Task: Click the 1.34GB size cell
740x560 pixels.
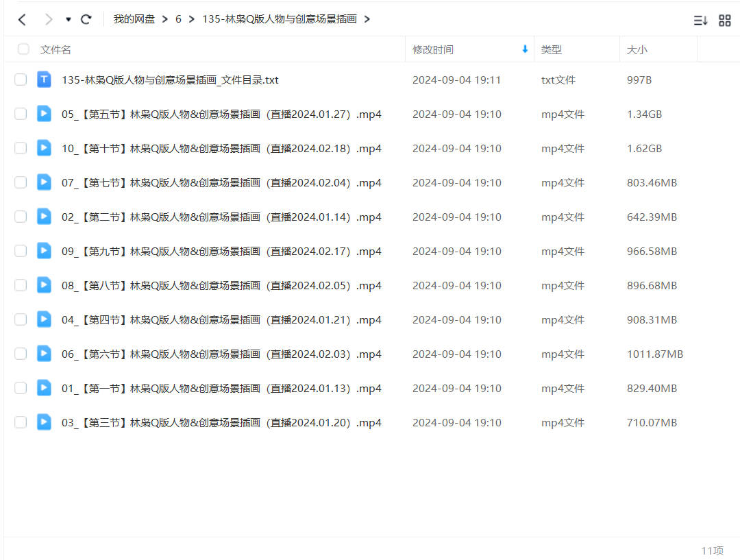Action: pos(644,114)
